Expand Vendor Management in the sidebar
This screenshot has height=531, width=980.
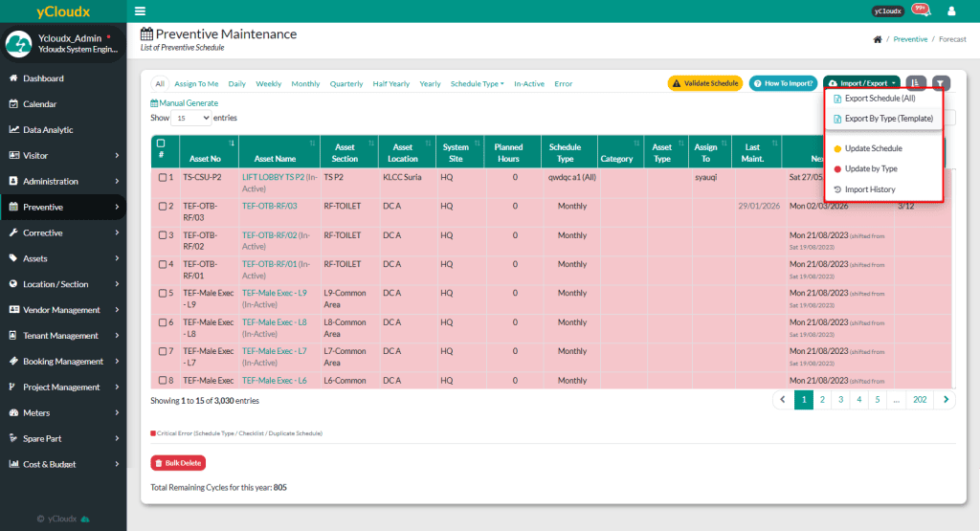[x=62, y=310]
